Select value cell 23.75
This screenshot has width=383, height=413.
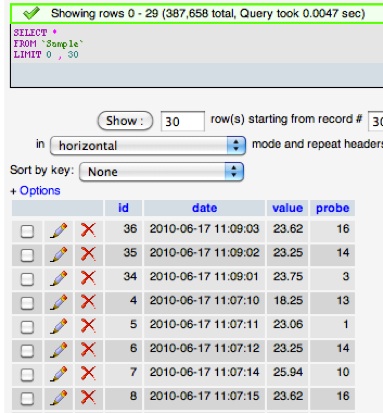[x=288, y=277]
